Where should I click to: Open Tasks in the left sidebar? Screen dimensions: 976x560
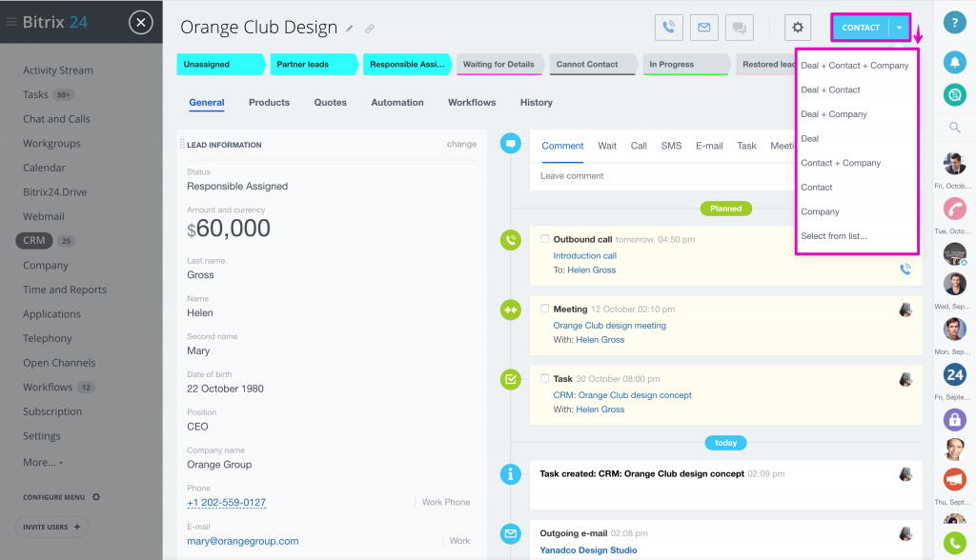[x=35, y=94]
